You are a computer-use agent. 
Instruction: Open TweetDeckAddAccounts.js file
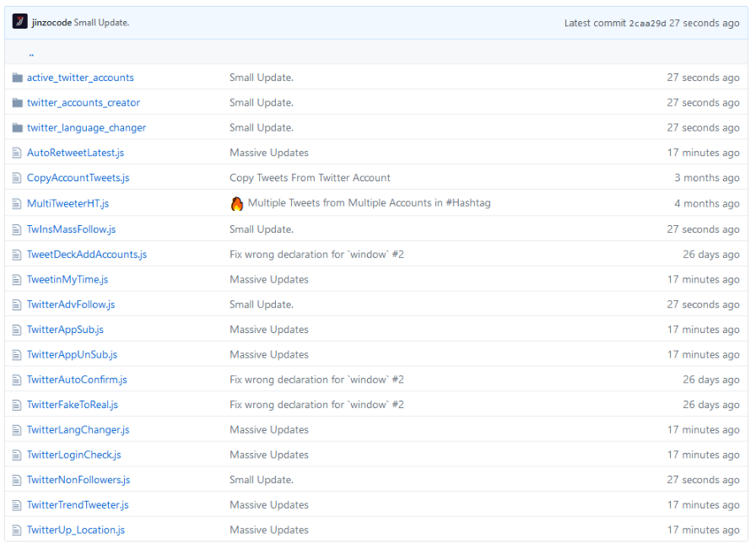87,255
